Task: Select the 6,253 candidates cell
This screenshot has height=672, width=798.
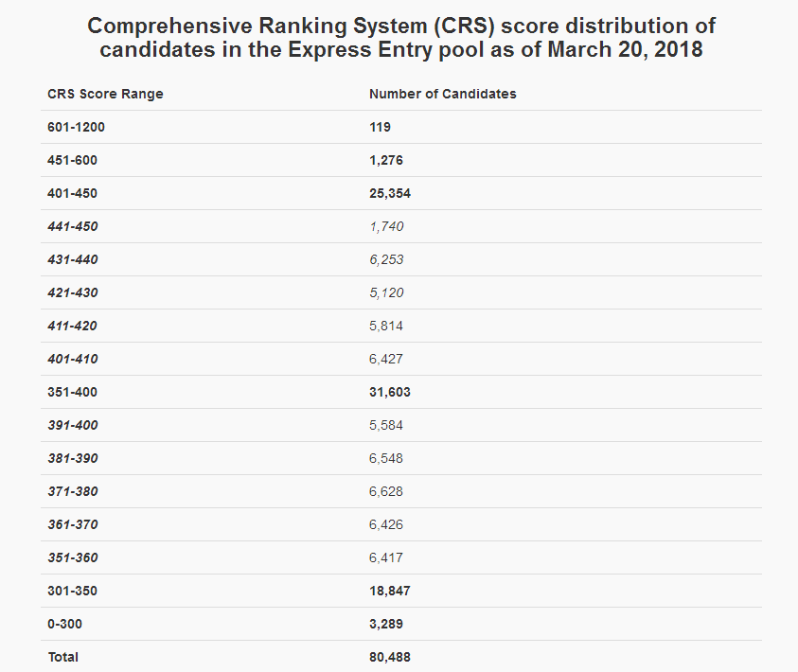Action: 385,259
